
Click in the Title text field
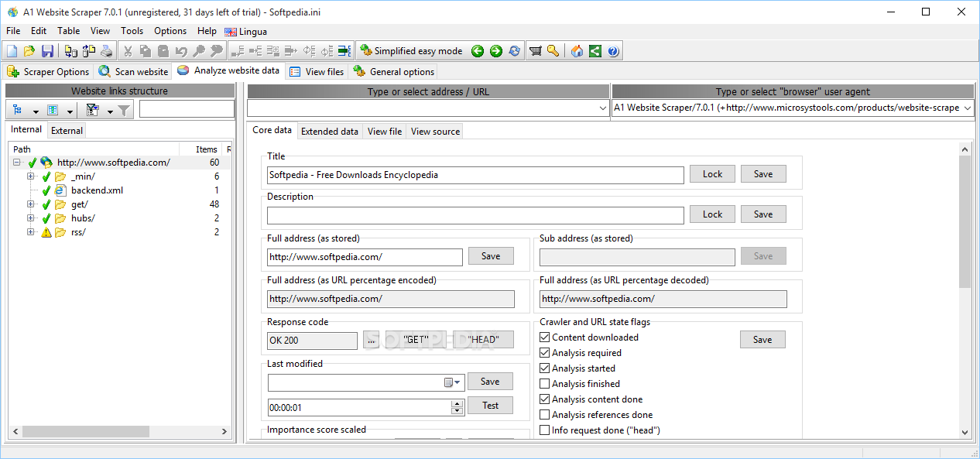coord(475,175)
